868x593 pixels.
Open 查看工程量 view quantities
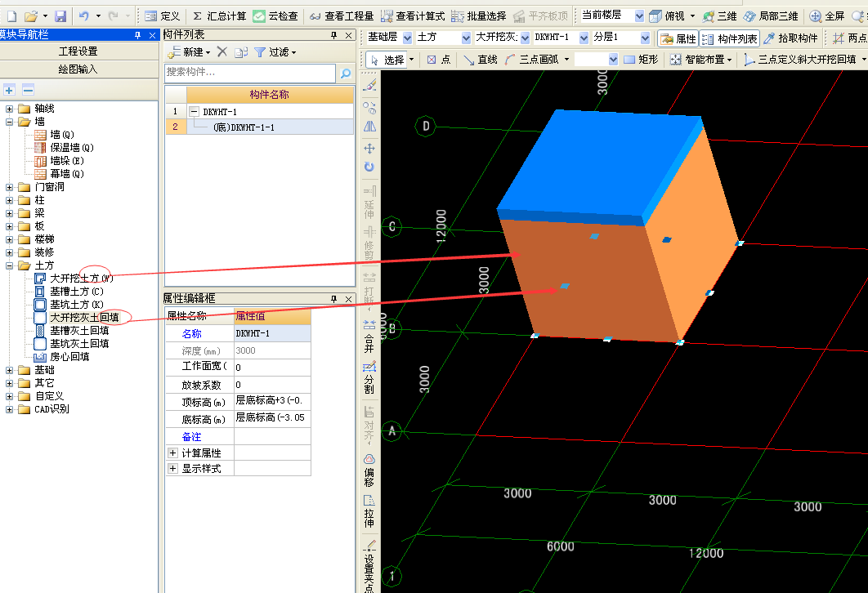coord(342,16)
